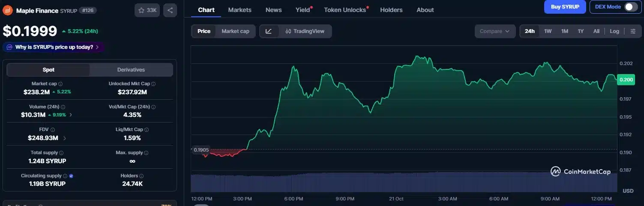Click Vol/Mkt Cap (24h) info icon
The image size is (644, 206).
[153, 107]
